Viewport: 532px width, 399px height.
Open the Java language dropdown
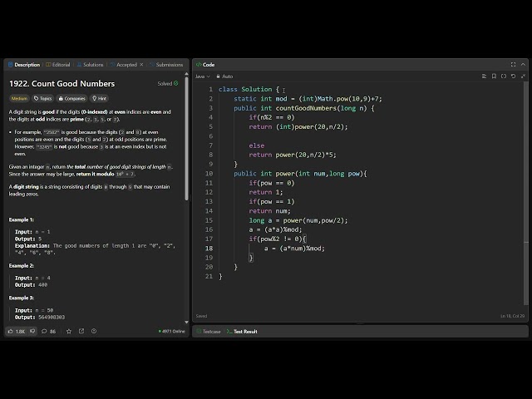[x=203, y=76]
